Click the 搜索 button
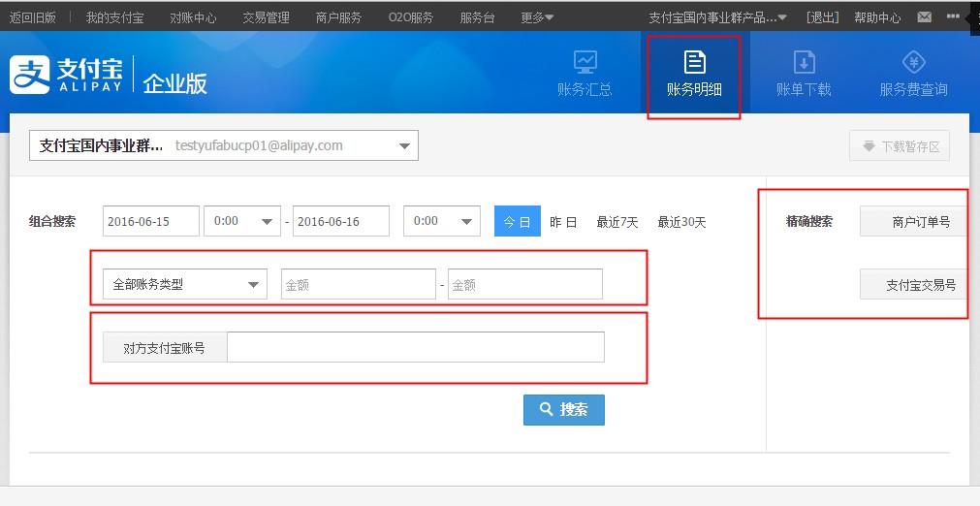 coord(564,410)
